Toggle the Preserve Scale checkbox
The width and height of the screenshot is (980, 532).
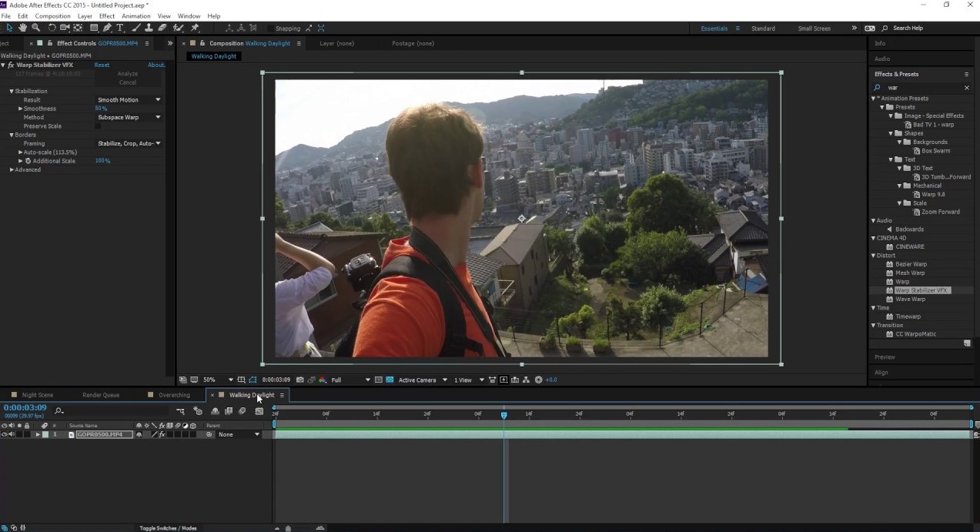click(98, 126)
